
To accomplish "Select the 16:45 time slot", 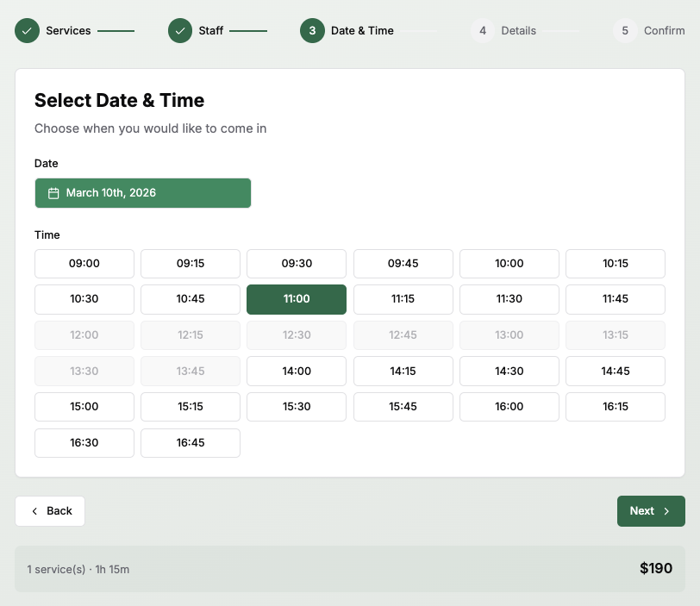I will click(191, 442).
